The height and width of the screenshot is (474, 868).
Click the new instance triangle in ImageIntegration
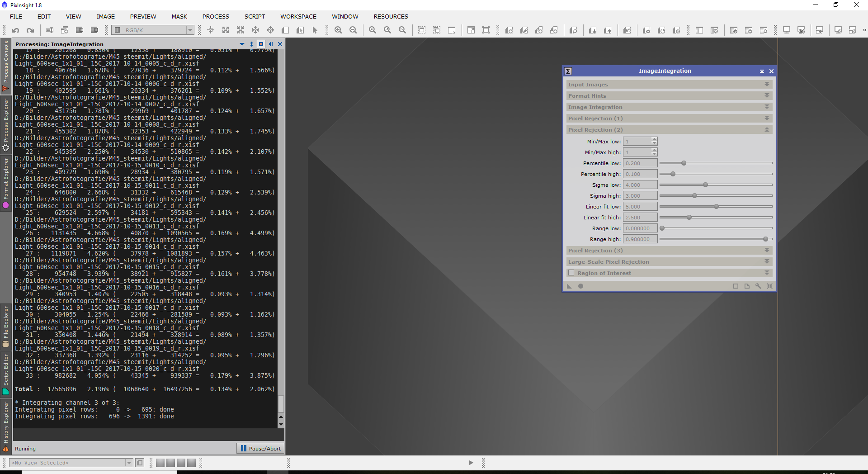569,286
